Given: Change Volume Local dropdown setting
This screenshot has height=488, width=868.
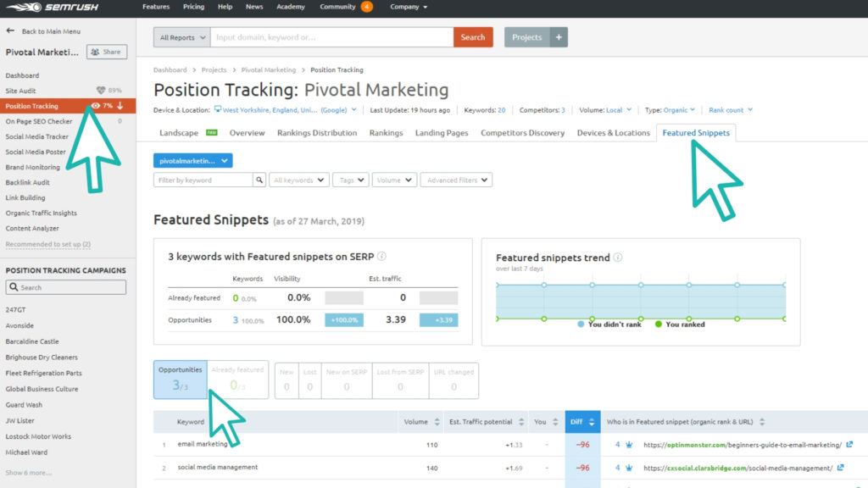Looking at the screenshot, I should click(x=618, y=109).
